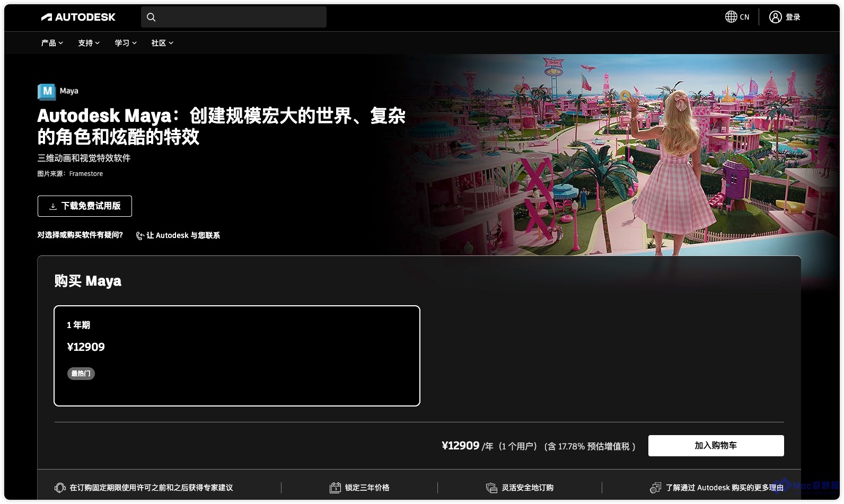Click the ¥12909 /年 total price text
Screen dimensions: 844x504
pos(468,446)
